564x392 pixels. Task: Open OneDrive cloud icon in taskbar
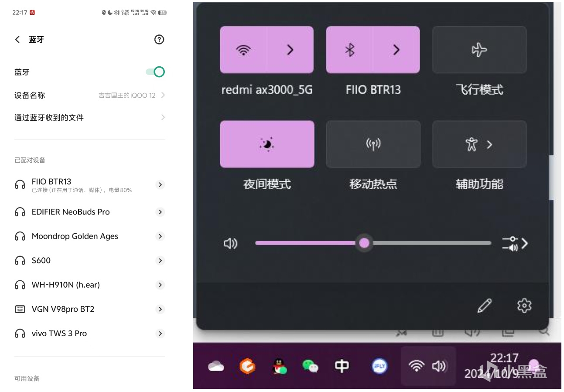click(x=216, y=366)
